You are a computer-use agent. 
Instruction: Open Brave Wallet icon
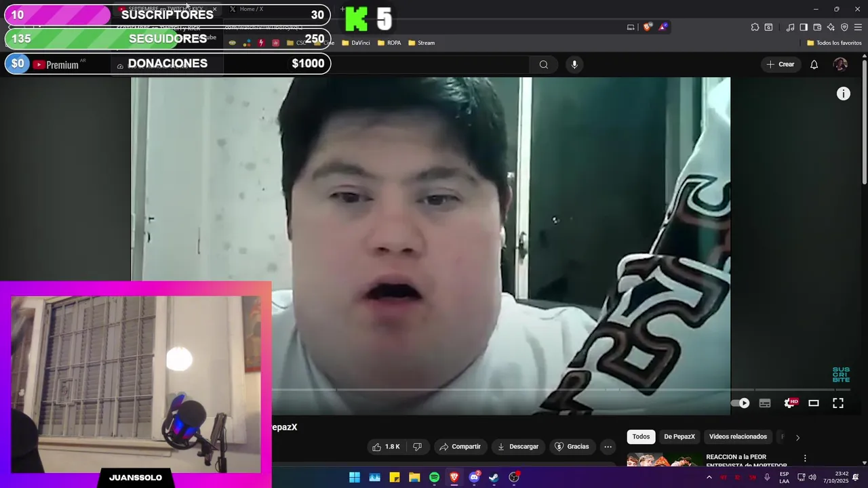click(x=817, y=27)
